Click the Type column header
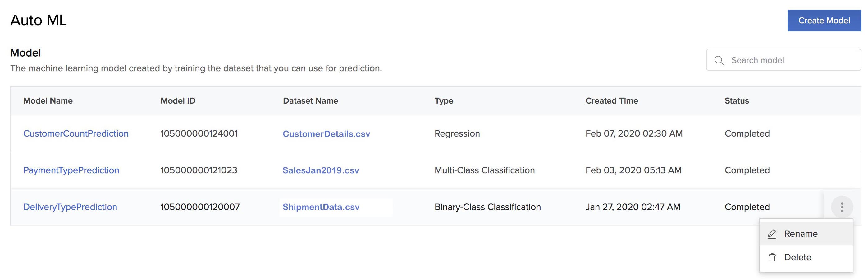868x280 pixels. [444, 101]
